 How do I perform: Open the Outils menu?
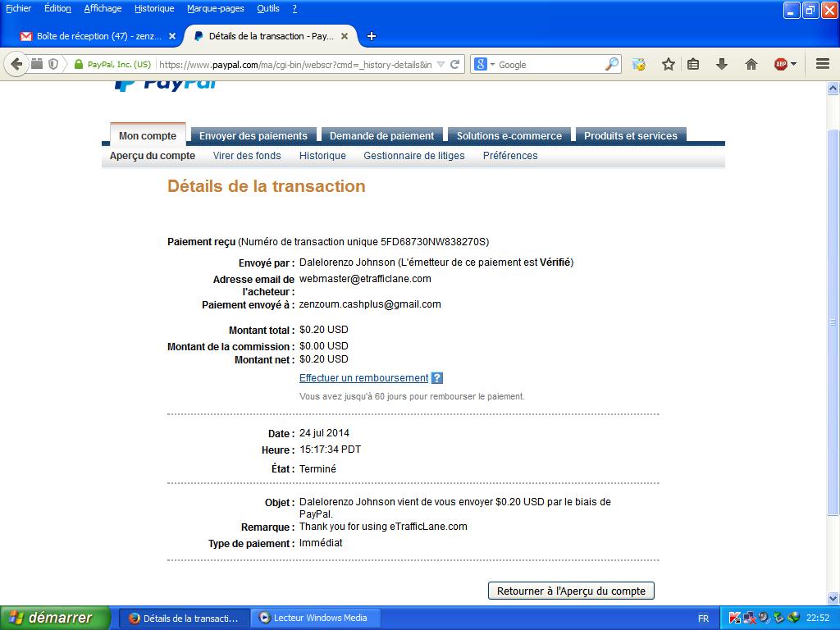pos(268,8)
